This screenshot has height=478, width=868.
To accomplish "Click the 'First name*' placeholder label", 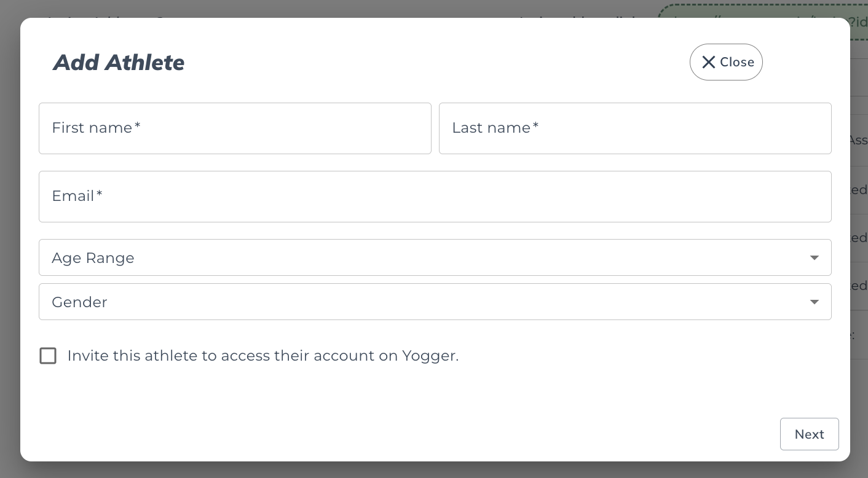I will pyautogui.click(x=96, y=128).
